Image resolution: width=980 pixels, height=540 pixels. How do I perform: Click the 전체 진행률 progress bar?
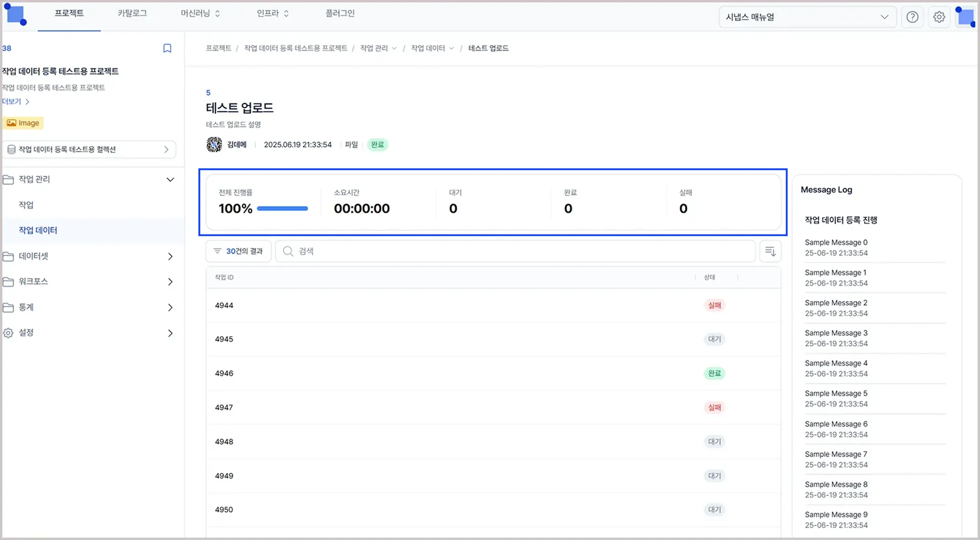tap(282, 209)
